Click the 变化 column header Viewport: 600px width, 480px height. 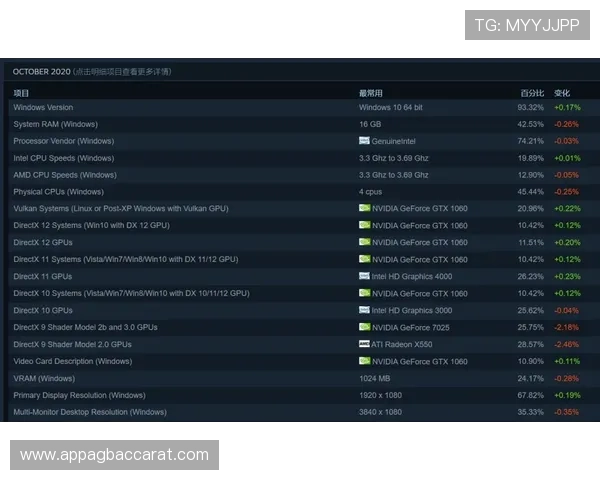click(562, 93)
